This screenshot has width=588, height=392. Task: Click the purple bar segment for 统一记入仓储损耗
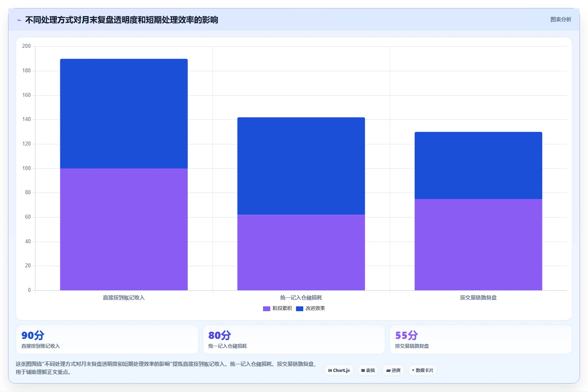point(301,252)
